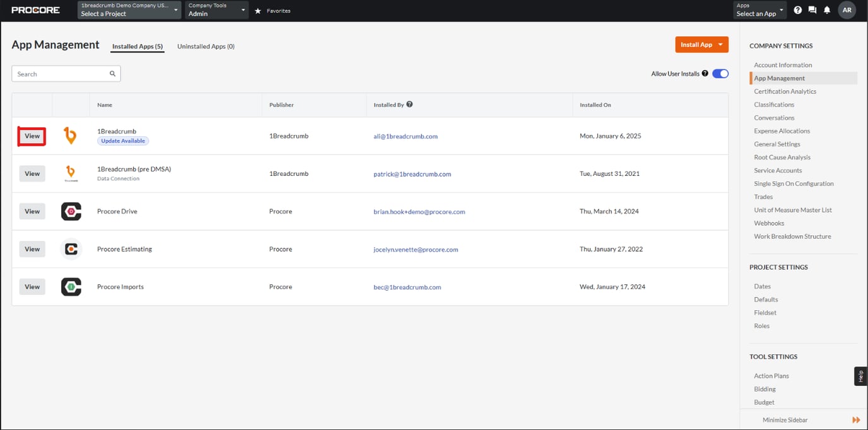Click View for the 1Breadcrumb app

32,136
